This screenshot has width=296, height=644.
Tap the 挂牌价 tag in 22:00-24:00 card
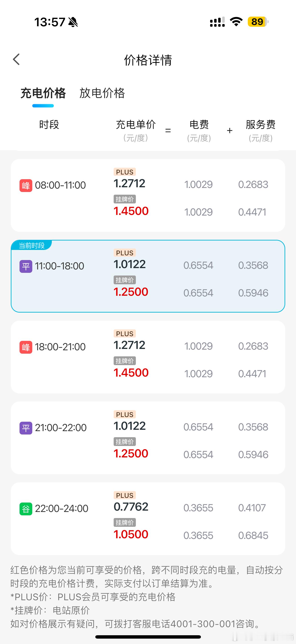point(124,523)
